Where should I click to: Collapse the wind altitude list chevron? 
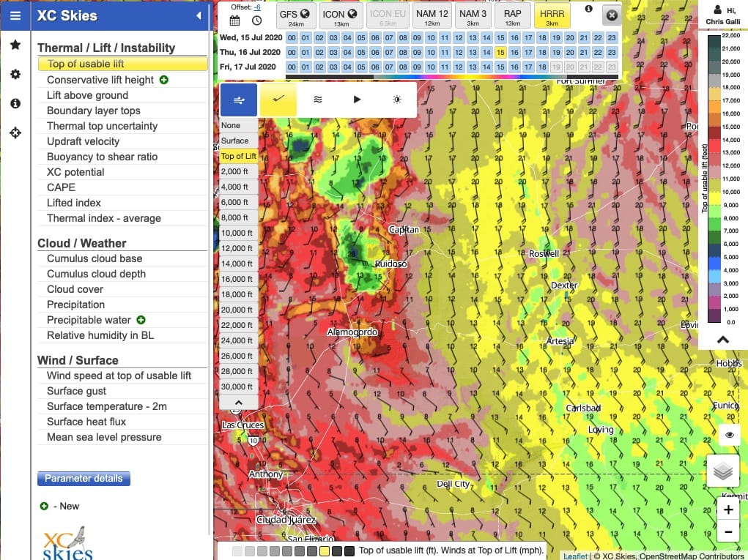(x=239, y=402)
